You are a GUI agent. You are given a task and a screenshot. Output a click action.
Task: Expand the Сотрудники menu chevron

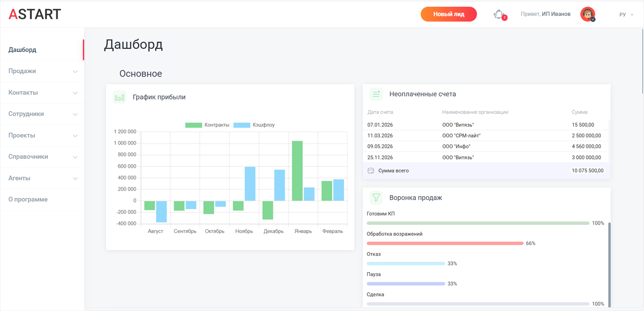tap(75, 114)
